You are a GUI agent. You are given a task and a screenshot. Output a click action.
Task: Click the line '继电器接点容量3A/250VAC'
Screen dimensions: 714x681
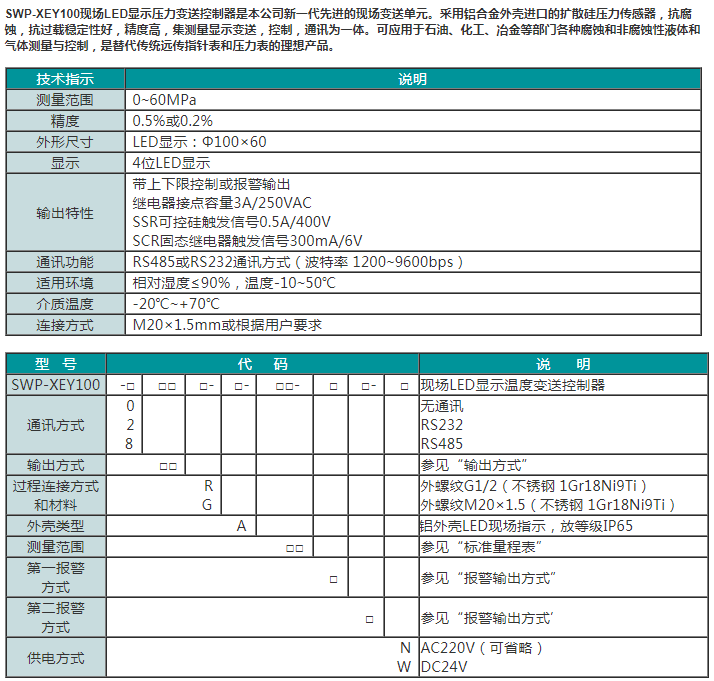point(222,203)
